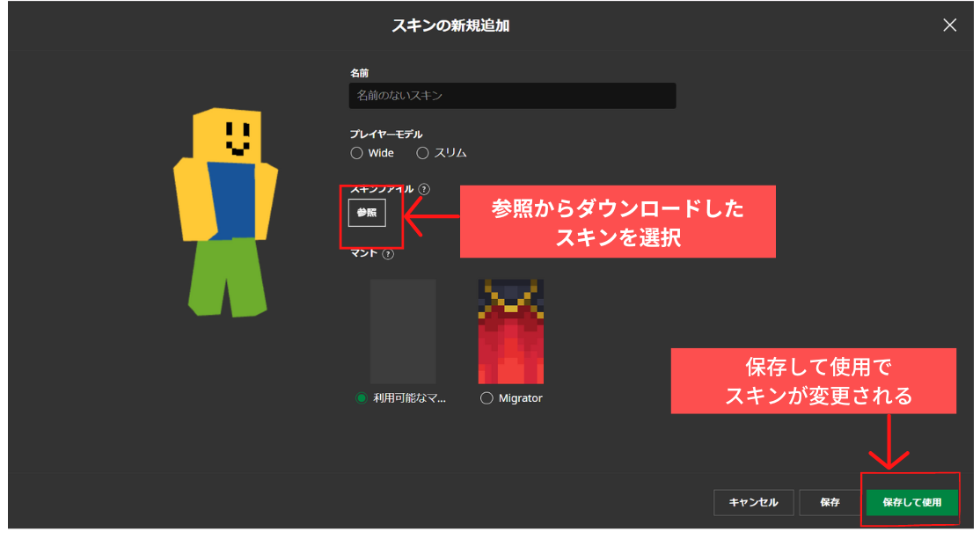Select the Migrator cape radio button
This screenshot has width=980, height=539.
click(x=486, y=398)
